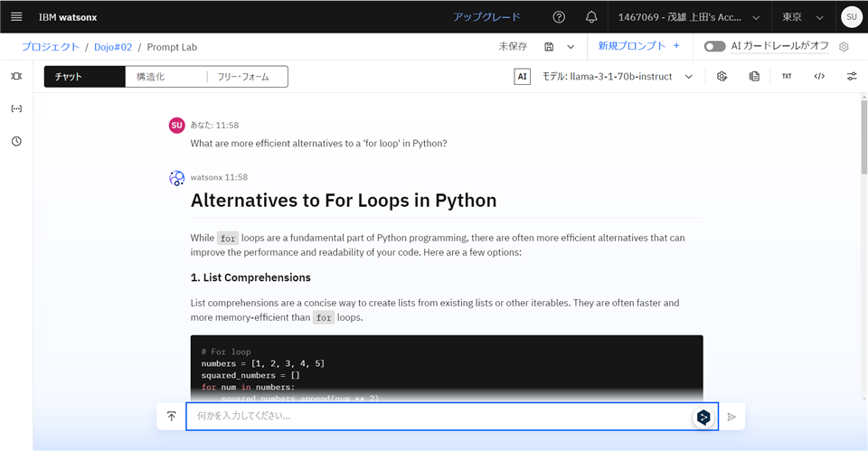Screen dimensions: 868x451
Task: Create a new prompt with 新規プロンプト
Action: pos(639,46)
